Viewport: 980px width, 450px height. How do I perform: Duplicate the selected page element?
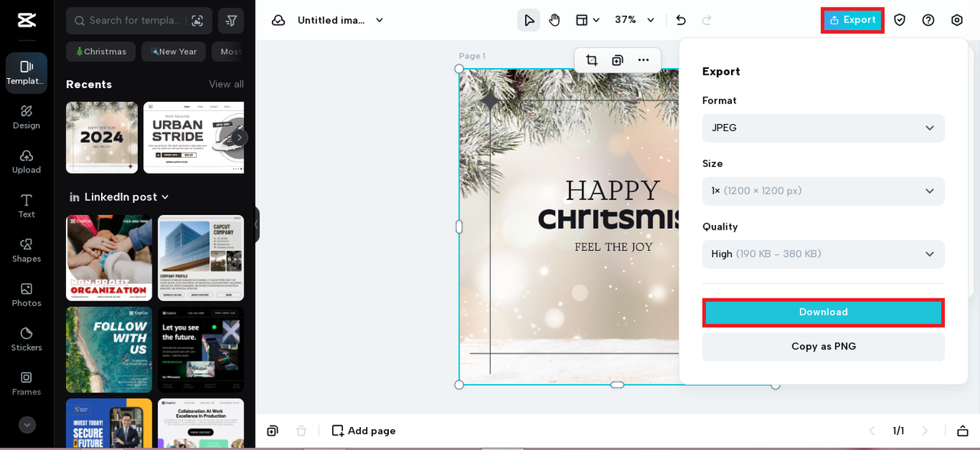(617, 60)
